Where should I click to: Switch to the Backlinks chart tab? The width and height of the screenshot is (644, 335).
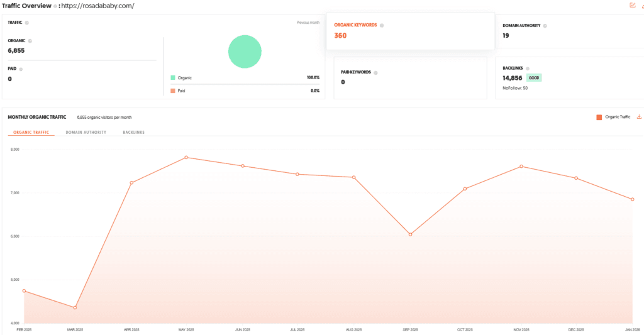133,133
